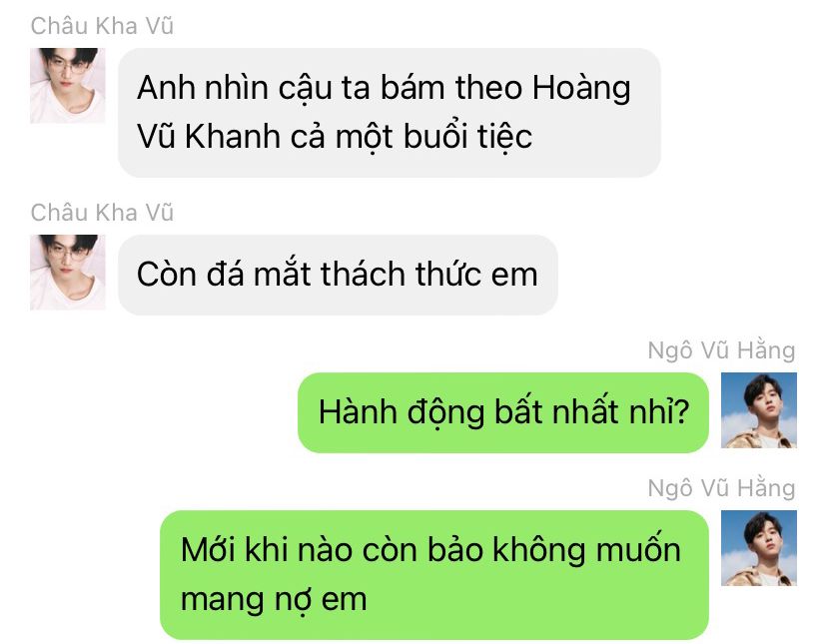
Task: Select the green 'Hành động bất nhất nhỉ?' bubble
Action: click(503, 412)
